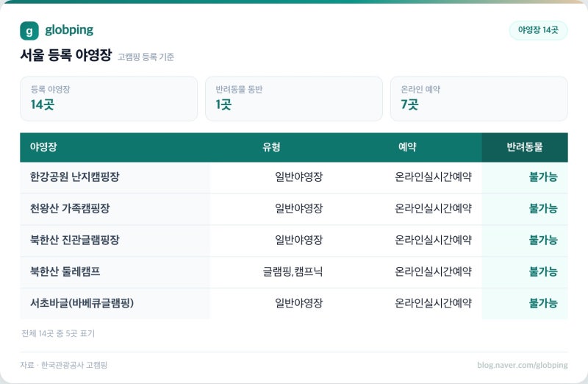This screenshot has height=384, width=588.
Task: Select 서초바글(바베큐글램핑) row name
Action: [x=82, y=303]
